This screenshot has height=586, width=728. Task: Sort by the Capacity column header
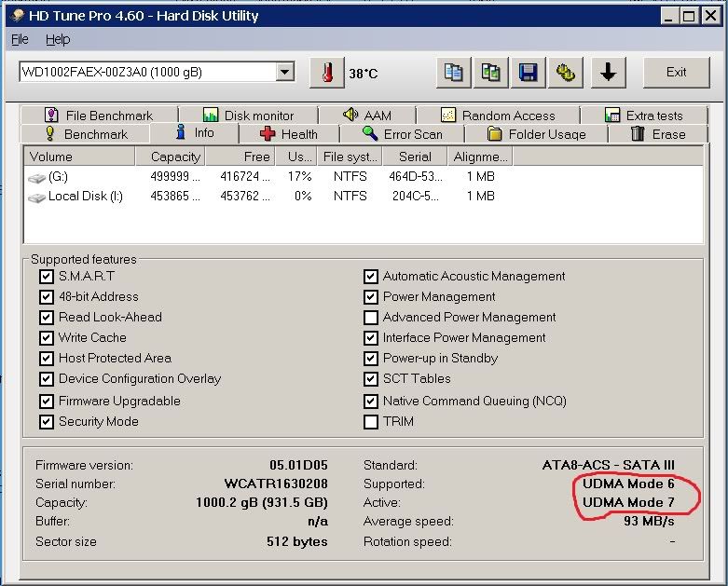(171, 157)
